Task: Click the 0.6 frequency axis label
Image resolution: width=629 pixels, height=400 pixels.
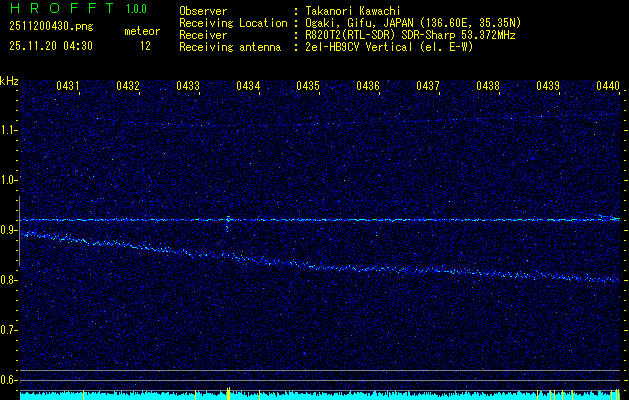Action: (x=9, y=379)
